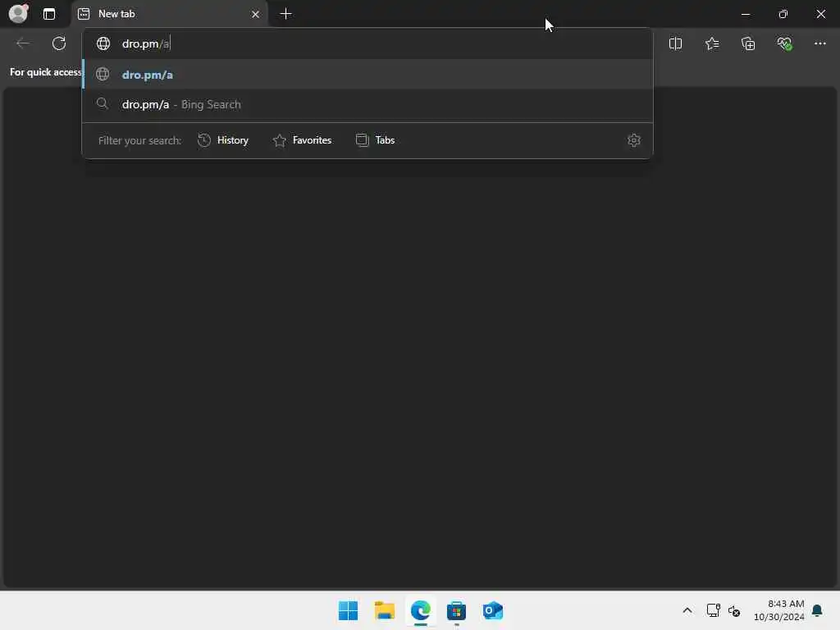Filter search by History

(x=223, y=140)
